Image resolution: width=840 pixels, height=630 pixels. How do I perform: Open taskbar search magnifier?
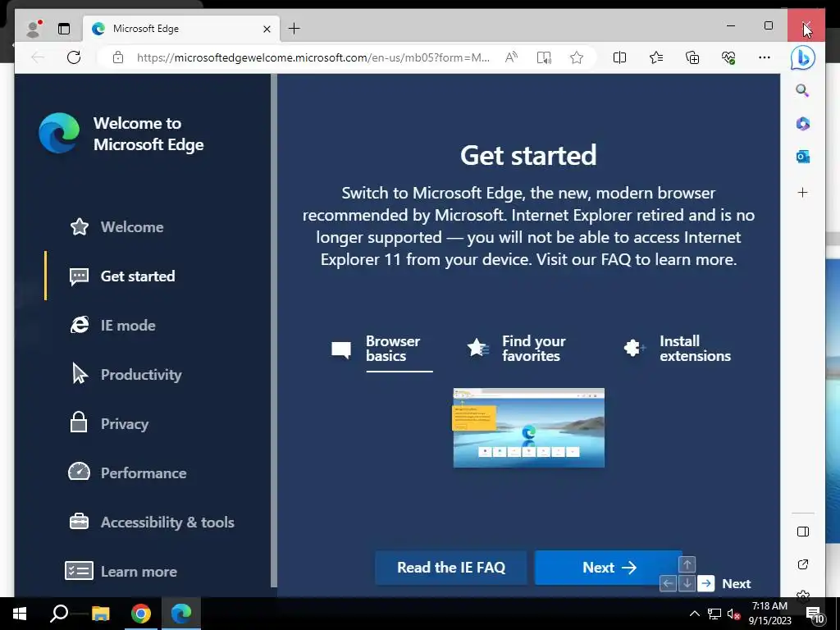(x=59, y=614)
